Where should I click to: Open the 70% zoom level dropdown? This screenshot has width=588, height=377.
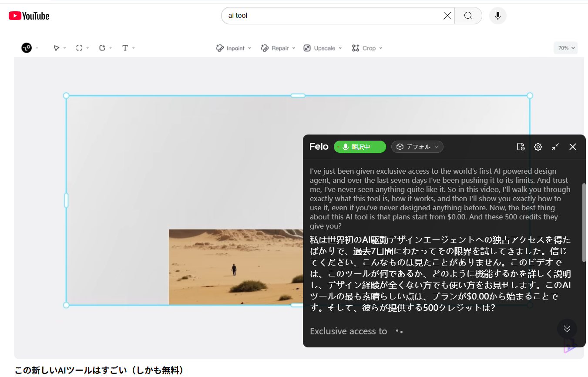[x=565, y=48]
